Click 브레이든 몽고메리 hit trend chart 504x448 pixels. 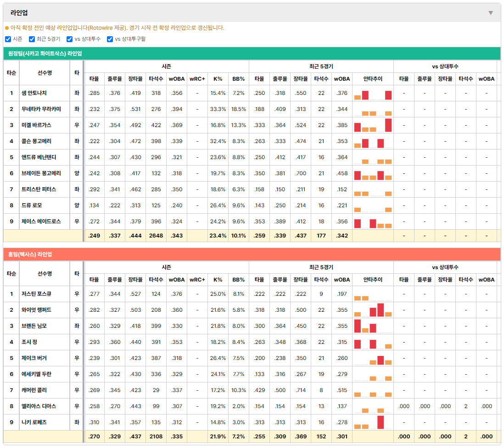(x=373, y=174)
